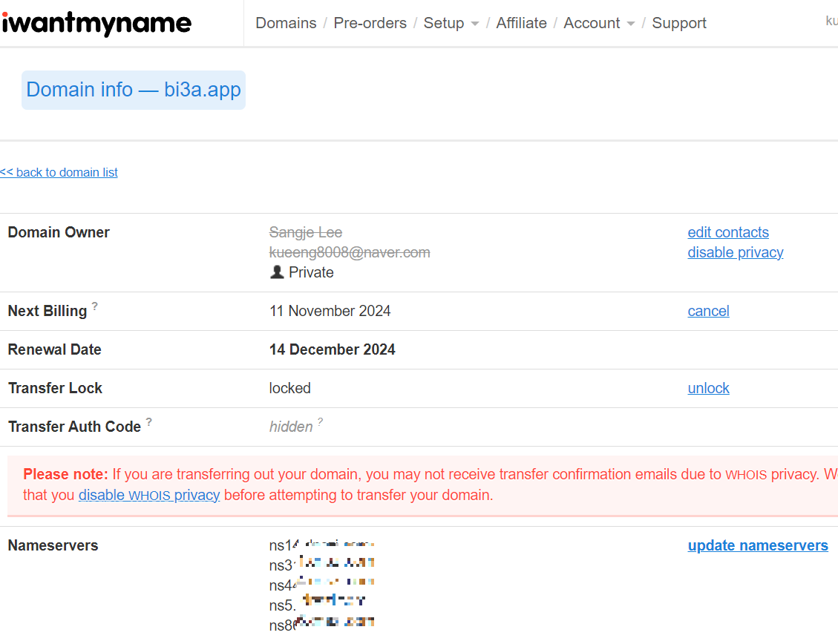Screen dimensions: 838x644
Task: Click unlock link for Transfer Lock
Action: tap(708, 388)
